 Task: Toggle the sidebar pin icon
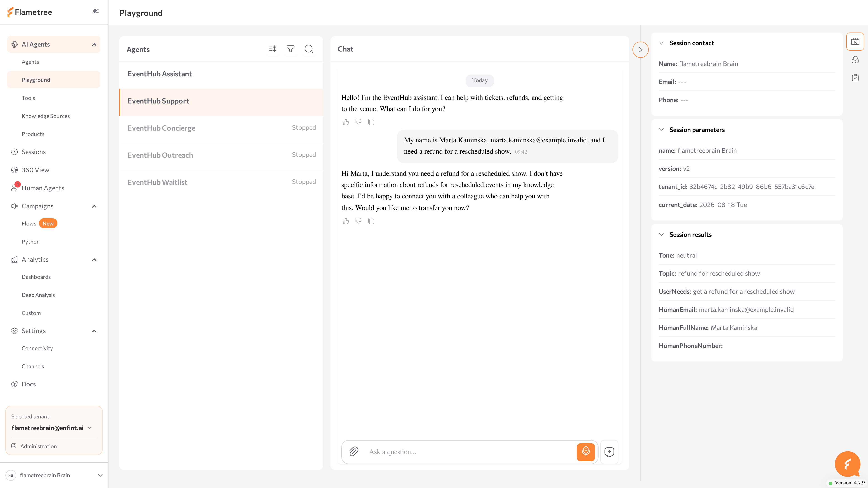click(96, 11)
